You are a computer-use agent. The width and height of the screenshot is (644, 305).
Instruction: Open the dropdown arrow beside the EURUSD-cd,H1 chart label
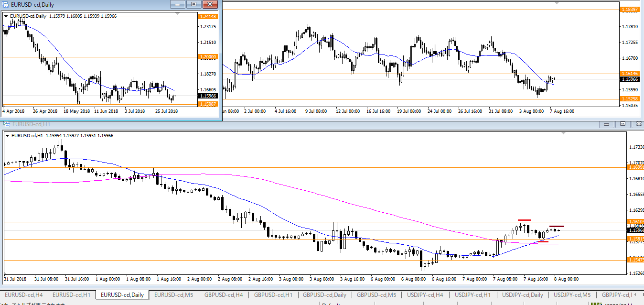[7, 135]
